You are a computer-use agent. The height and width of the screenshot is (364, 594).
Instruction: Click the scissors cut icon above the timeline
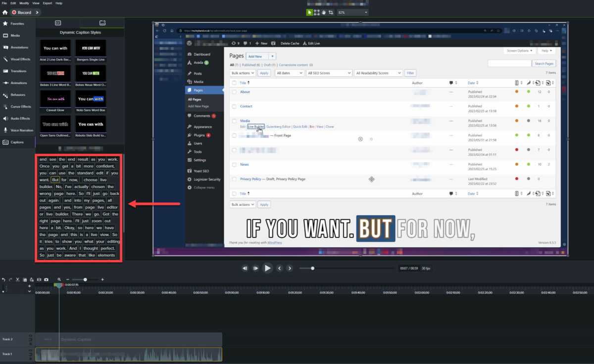[17, 279]
